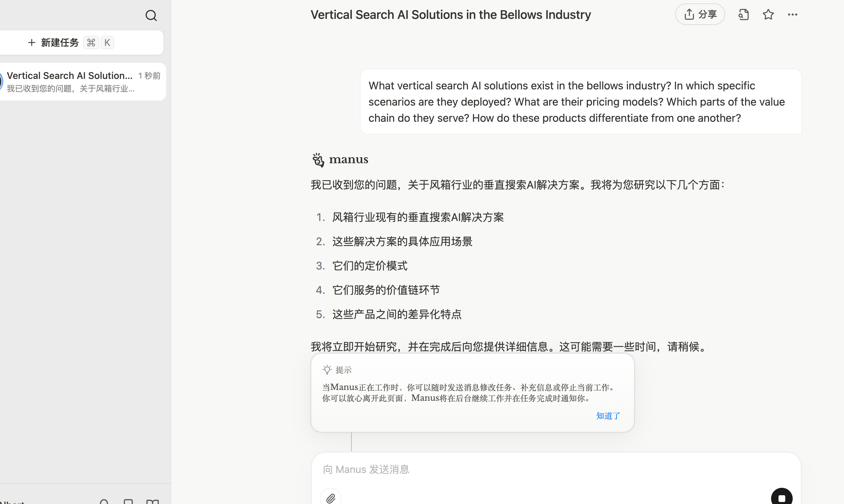The width and height of the screenshot is (844, 504).
Task: Click list item 它们服务的价值链环节
Action: (386, 290)
